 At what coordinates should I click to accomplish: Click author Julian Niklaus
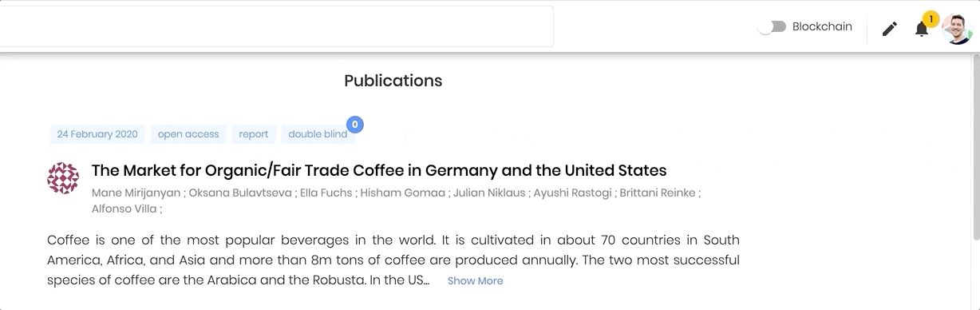click(489, 193)
